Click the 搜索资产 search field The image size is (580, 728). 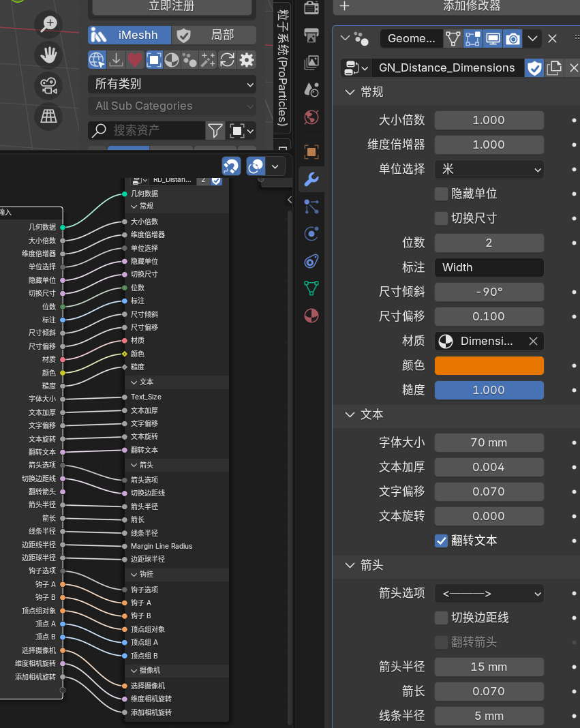click(x=147, y=131)
